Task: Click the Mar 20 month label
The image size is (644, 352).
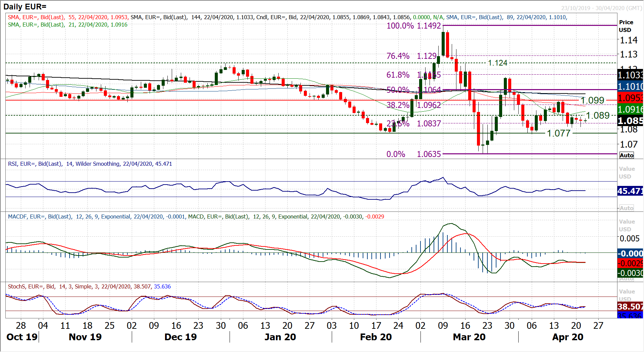Action: [469, 337]
